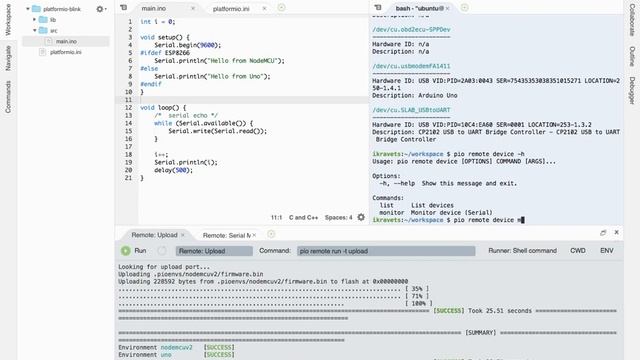
Task: Click the src folder icon
Action: pyautogui.click(x=43, y=30)
